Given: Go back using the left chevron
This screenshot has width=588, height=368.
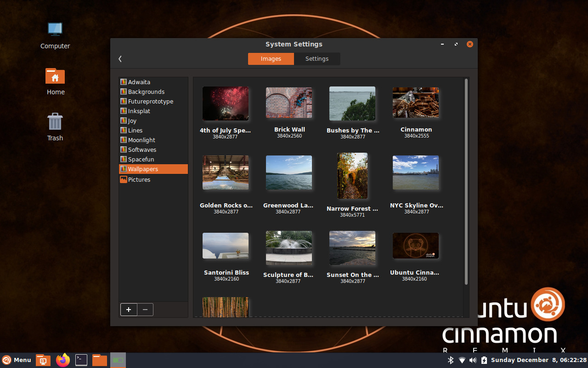Looking at the screenshot, I should pos(120,58).
